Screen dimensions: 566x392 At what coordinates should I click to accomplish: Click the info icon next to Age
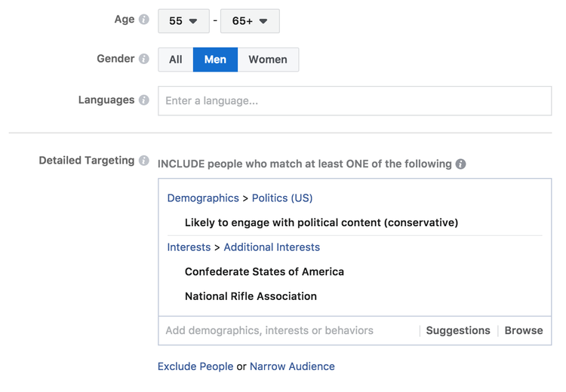(x=144, y=20)
